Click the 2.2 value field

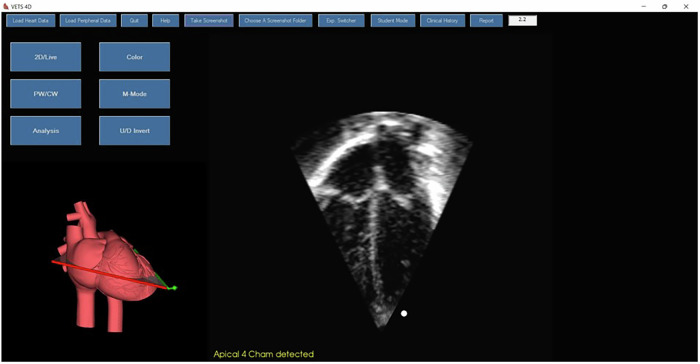523,20
